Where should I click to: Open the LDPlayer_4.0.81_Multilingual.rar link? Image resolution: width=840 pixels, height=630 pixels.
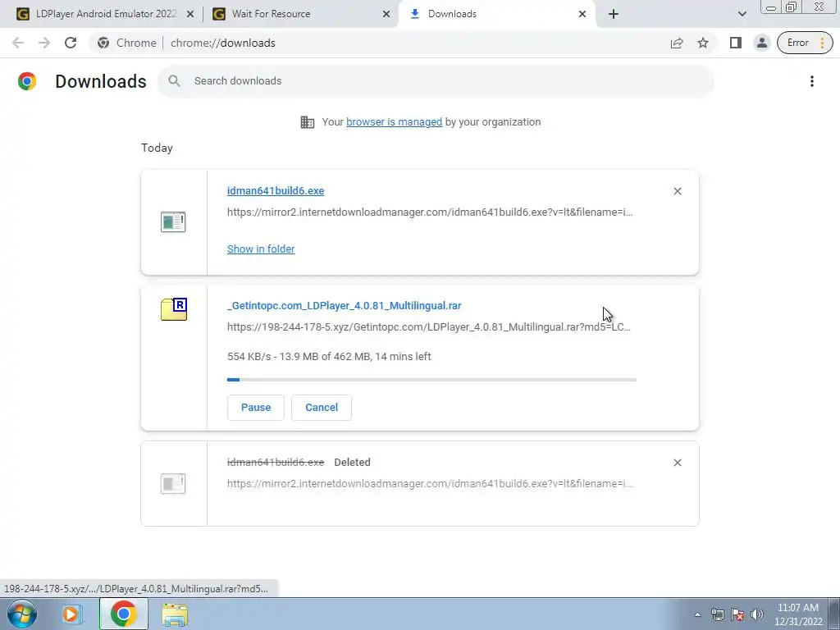(344, 306)
